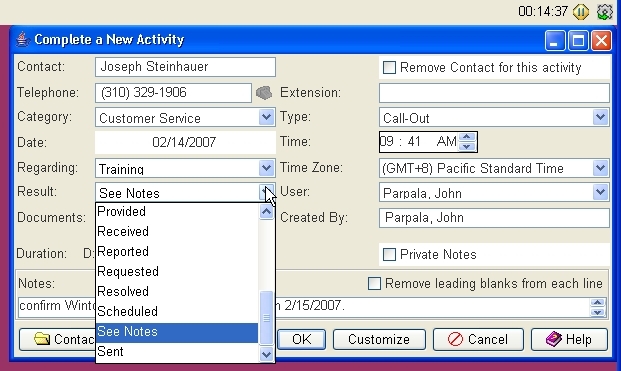The height and width of the screenshot is (371, 621).
Task: Click the OK button
Action: (301, 339)
